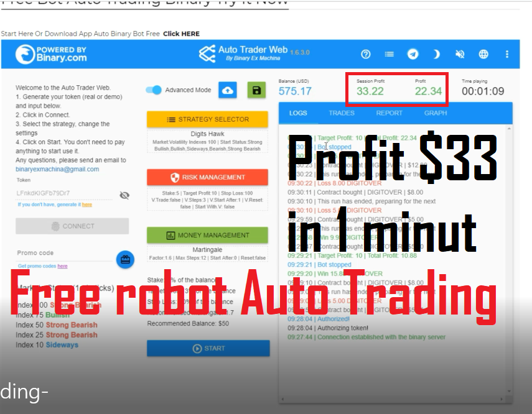Click the blue promo gift button

pyautogui.click(x=125, y=260)
